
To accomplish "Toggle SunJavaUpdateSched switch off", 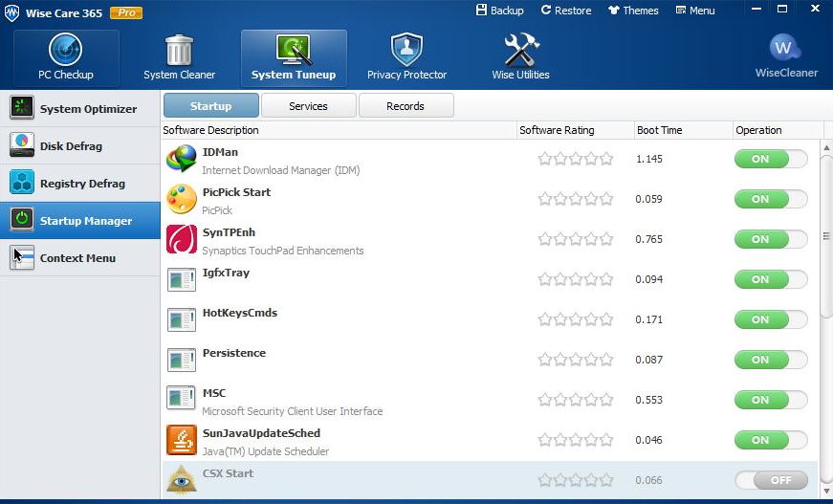I will tap(771, 440).
